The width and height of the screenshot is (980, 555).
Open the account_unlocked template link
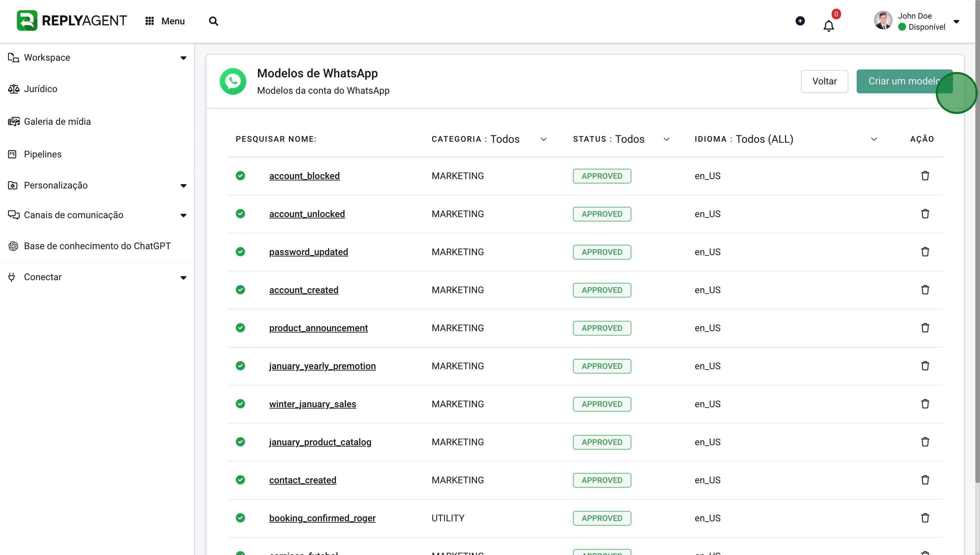pos(307,214)
